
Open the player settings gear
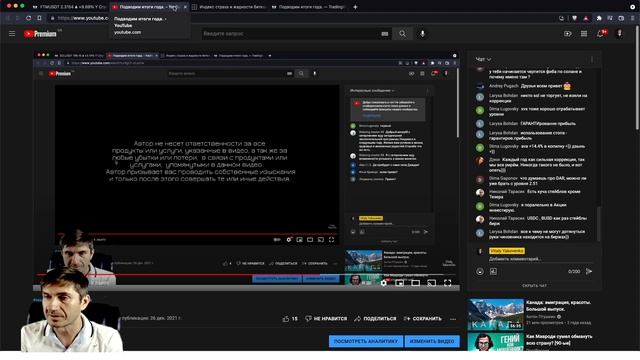[x=384, y=282]
